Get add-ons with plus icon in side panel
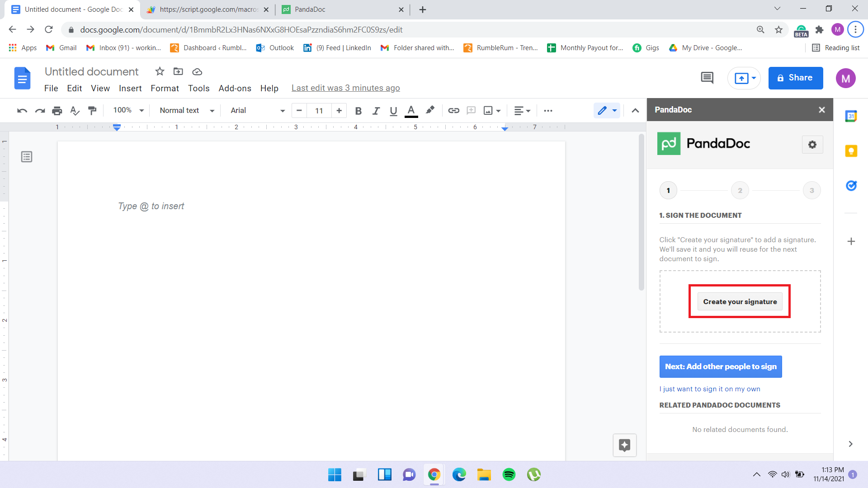The image size is (868, 488). coord(851,241)
